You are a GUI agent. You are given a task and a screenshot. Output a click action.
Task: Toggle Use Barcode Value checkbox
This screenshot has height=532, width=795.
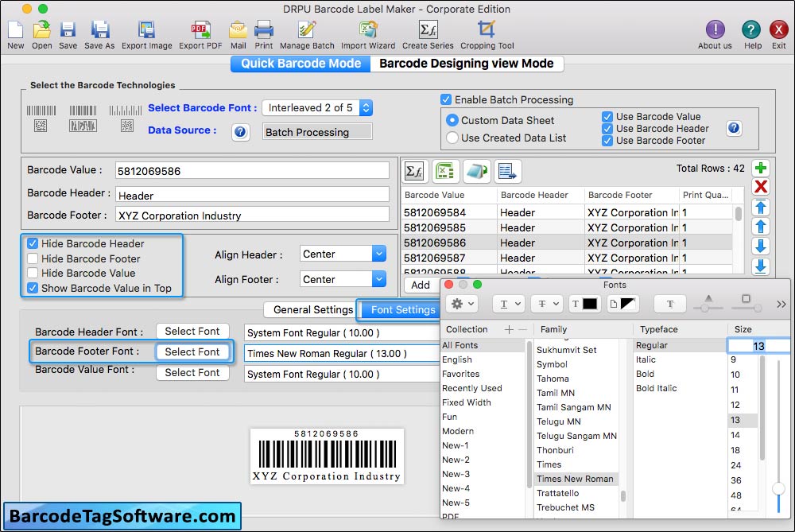click(x=607, y=117)
